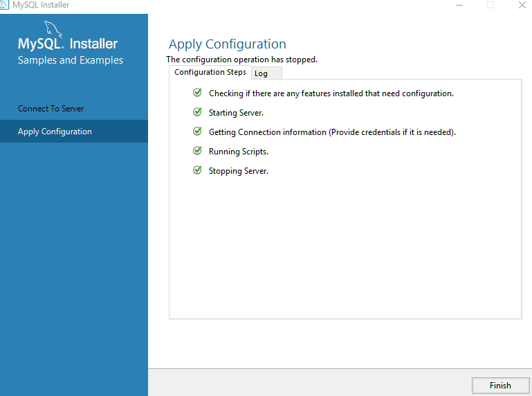The height and width of the screenshot is (396, 532).
Task: Close the MySQL Installer window
Action: pyautogui.click(x=522, y=5)
